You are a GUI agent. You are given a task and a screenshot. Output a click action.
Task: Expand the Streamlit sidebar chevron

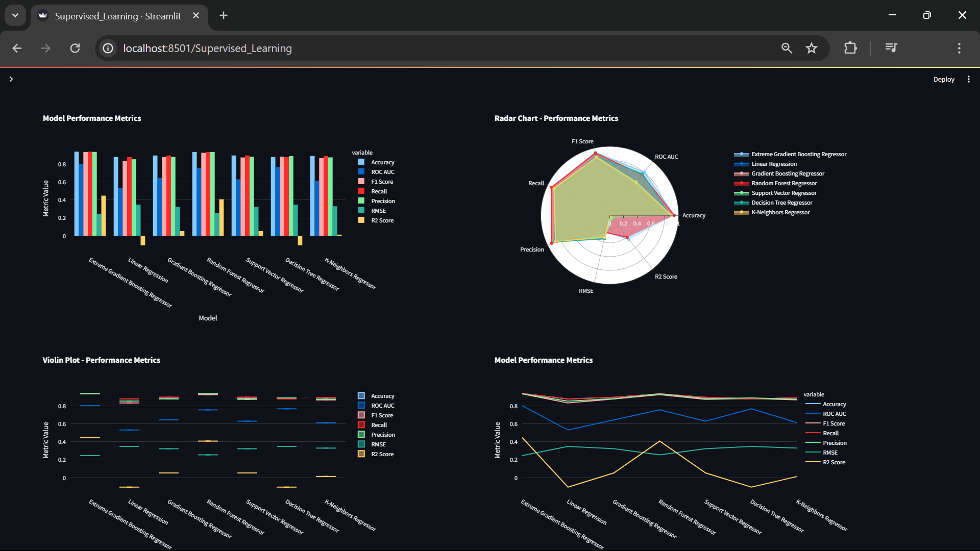[11, 79]
